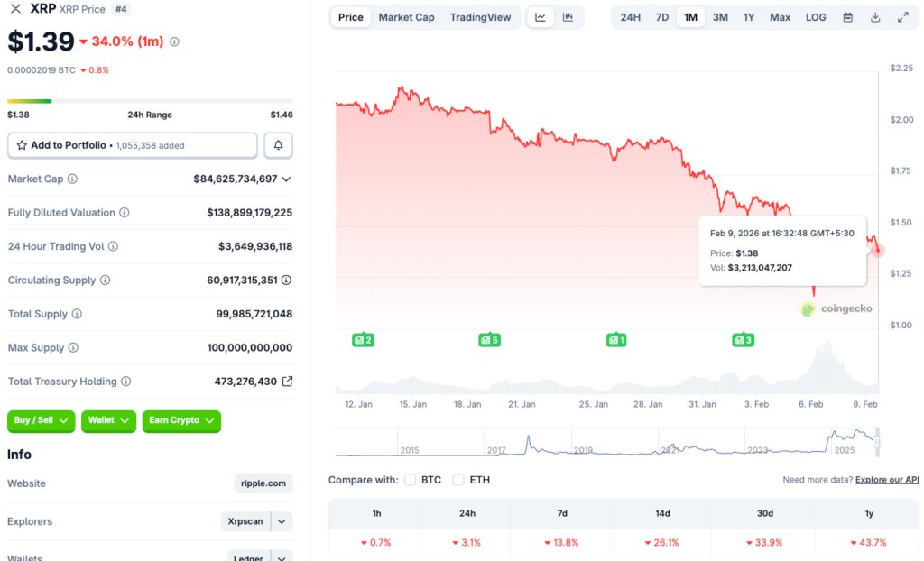Select the line chart icon
924x561 pixels.
pyautogui.click(x=540, y=16)
